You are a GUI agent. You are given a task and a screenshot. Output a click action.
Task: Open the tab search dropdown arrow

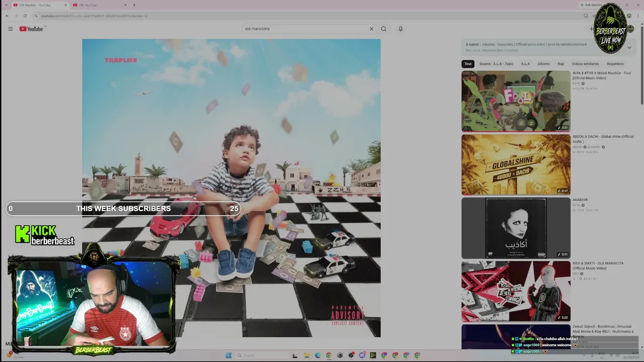[6, 5]
